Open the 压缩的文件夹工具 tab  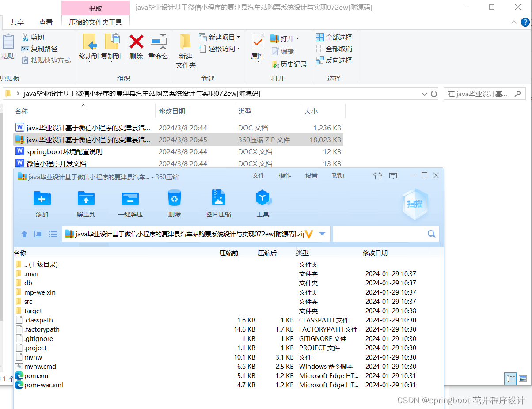point(95,22)
